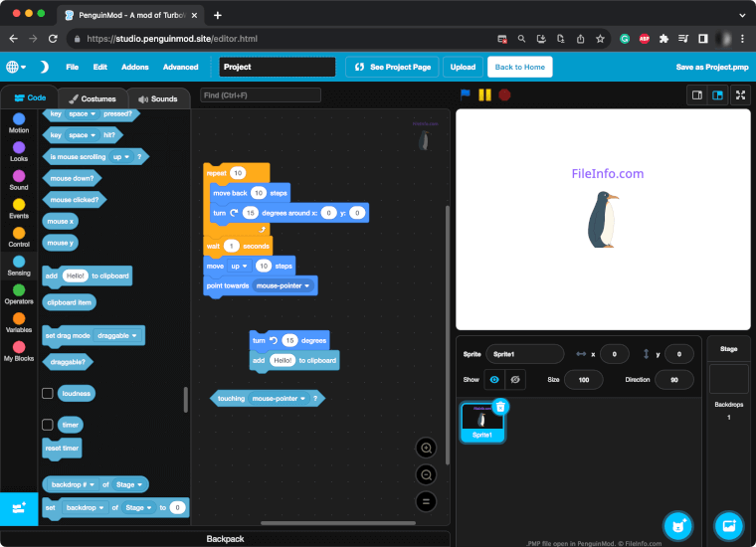Zoom in on the code workspace
Viewport: 756px width, 547px height.
coord(426,449)
